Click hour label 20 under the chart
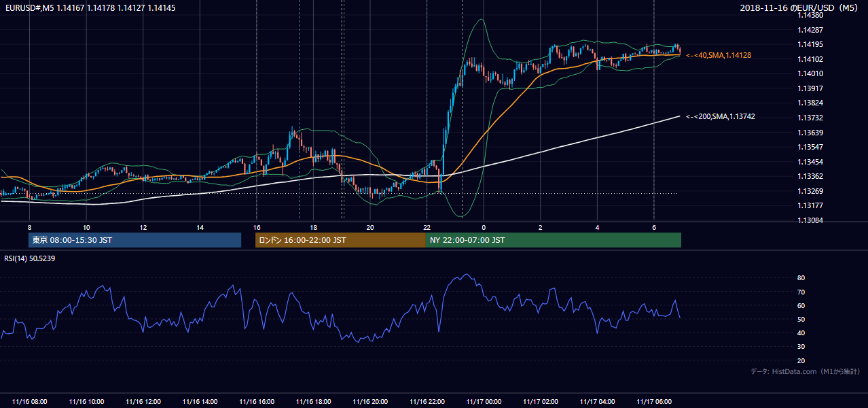 [370, 227]
